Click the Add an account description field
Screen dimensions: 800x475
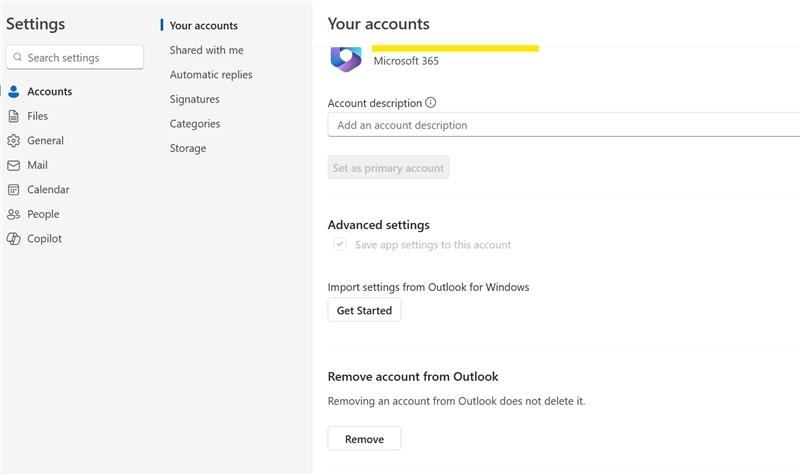pyautogui.click(x=564, y=125)
